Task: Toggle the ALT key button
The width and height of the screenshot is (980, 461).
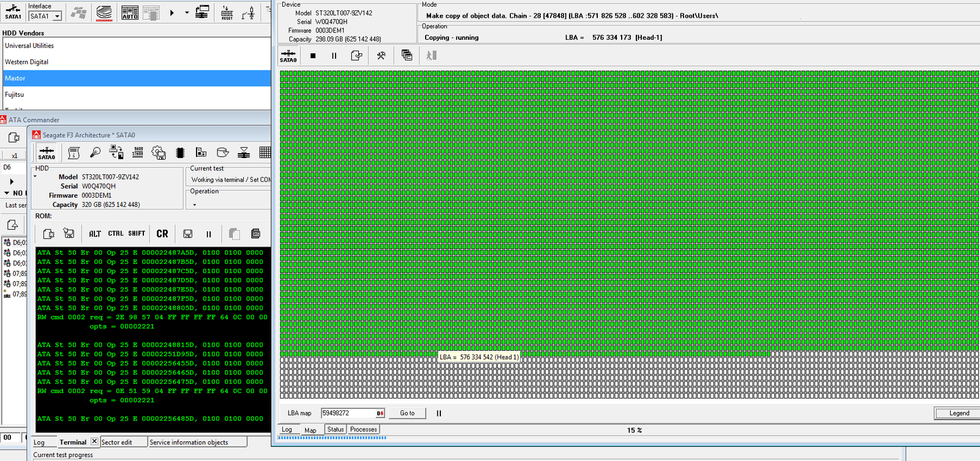Action: point(95,234)
